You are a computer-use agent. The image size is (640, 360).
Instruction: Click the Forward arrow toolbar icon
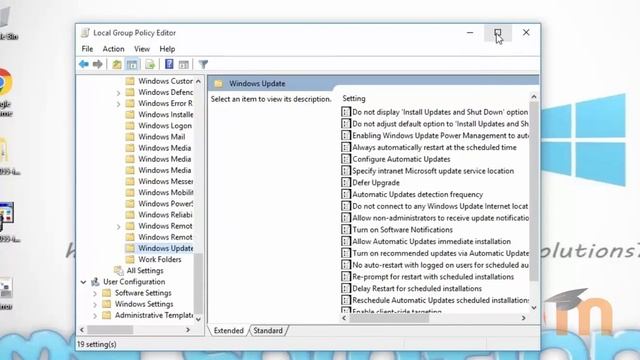click(98, 64)
